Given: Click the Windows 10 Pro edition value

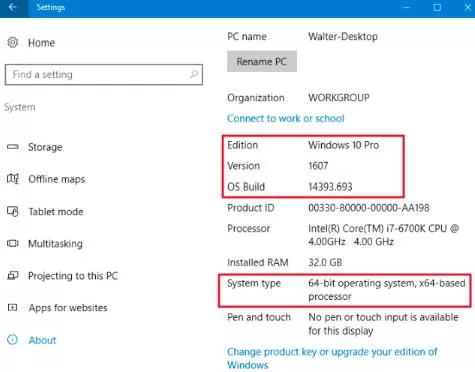Looking at the screenshot, I should tap(344, 145).
